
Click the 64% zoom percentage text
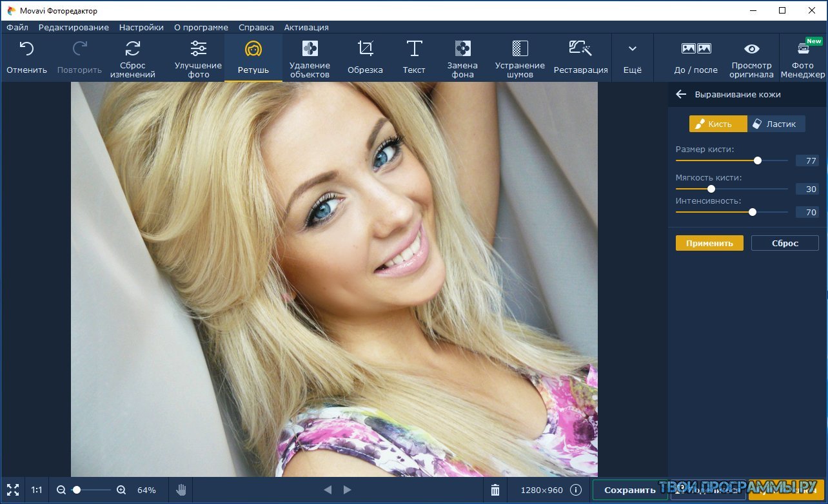click(x=146, y=490)
